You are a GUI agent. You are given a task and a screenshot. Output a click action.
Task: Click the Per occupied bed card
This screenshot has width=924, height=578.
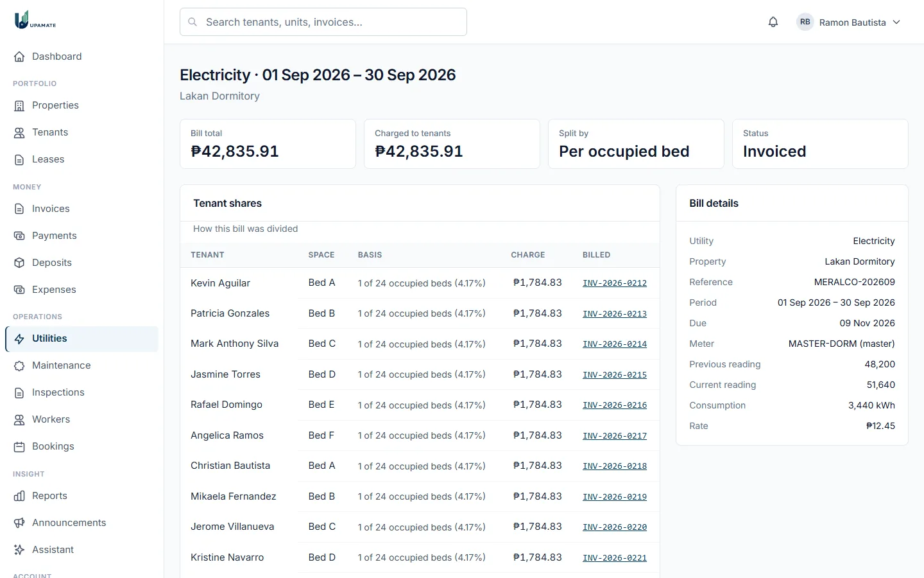[636, 144]
